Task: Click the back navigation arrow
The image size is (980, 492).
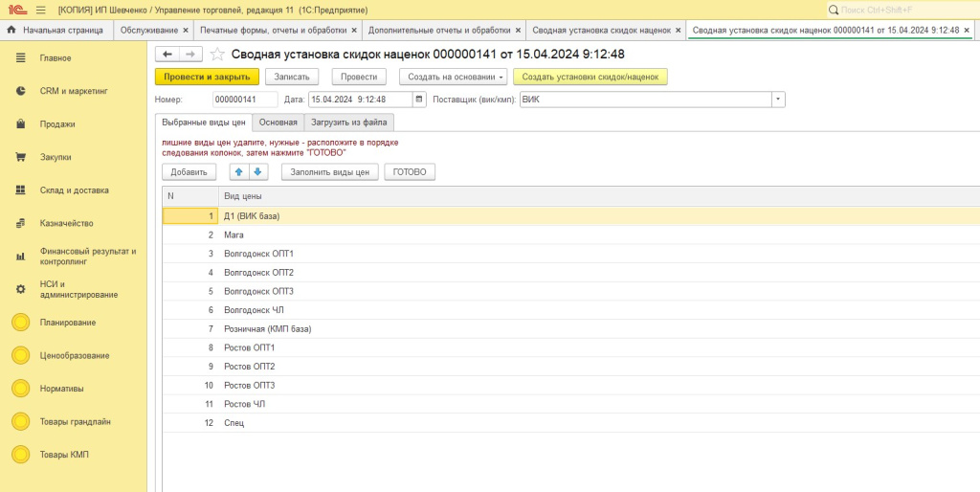Action: pos(167,55)
